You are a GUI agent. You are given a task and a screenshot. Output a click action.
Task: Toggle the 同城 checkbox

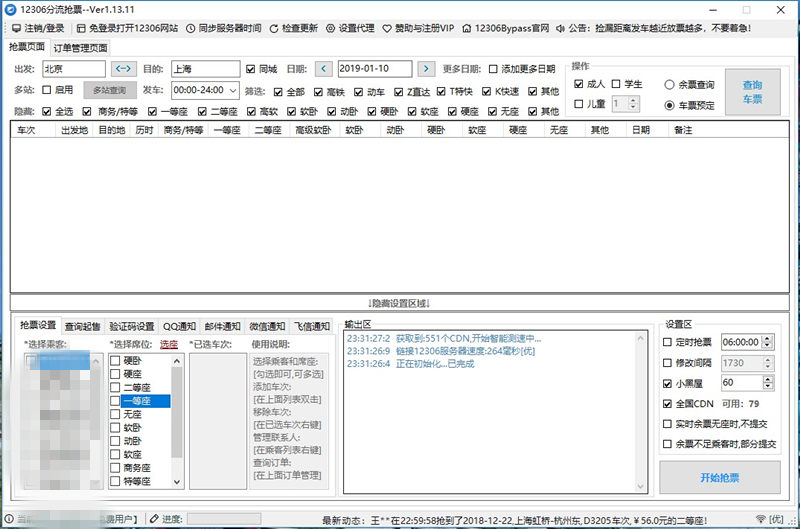pyautogui.click(x=251, y=69)
